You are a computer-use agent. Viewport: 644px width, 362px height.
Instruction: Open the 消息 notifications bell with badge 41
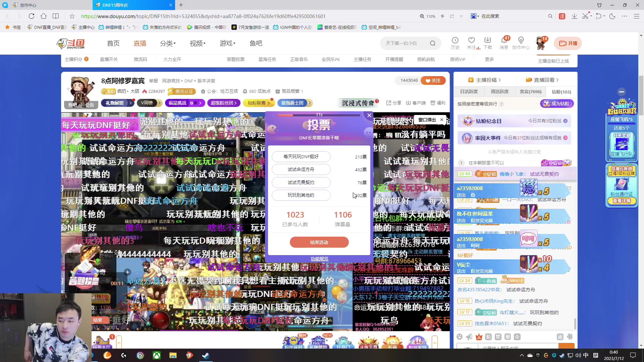pyautogui.click(x=503, y=43)
